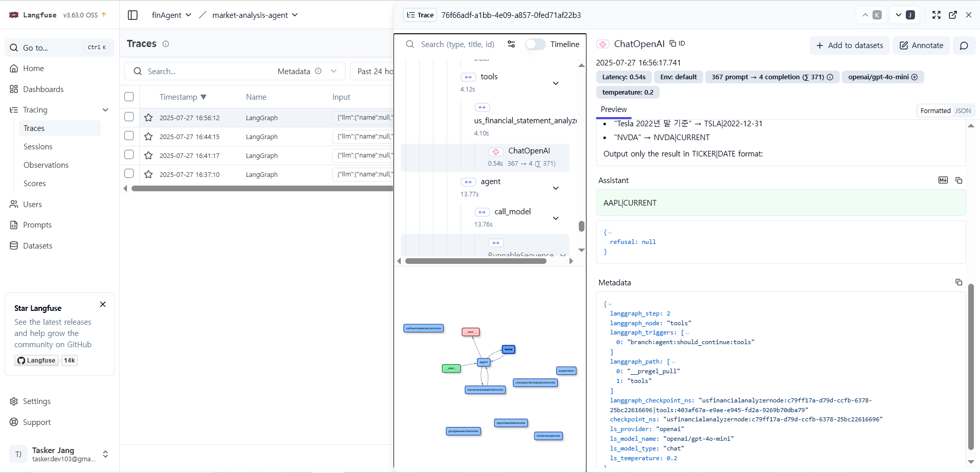
Task: Focus the traces Search field
Action: (205, 71)
